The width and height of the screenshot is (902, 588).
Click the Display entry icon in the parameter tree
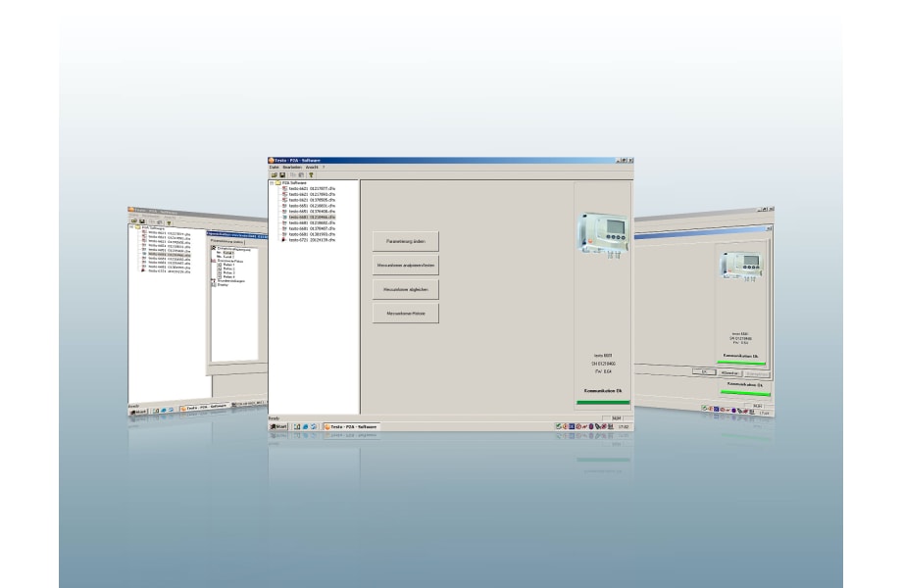[214, 284]
